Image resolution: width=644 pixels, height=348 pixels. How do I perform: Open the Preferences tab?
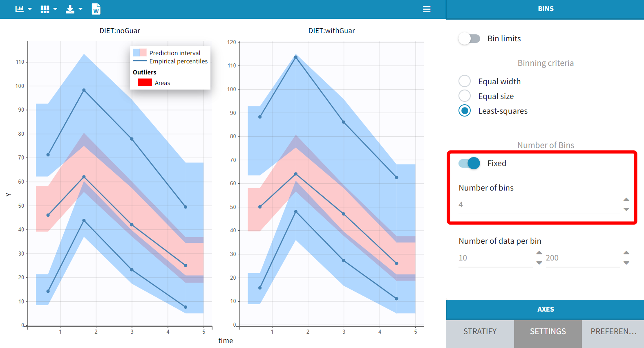(613, 331)
